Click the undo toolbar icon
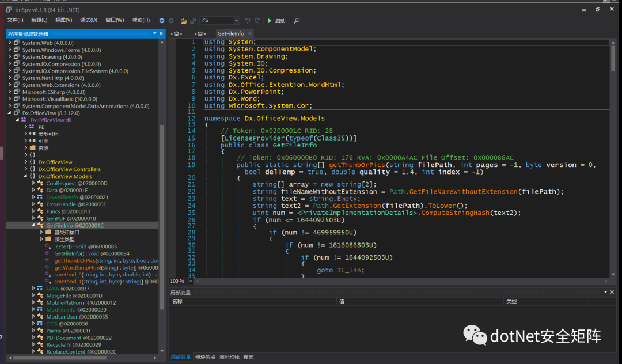This screenshot has height=364, width=622. point(248,20)
